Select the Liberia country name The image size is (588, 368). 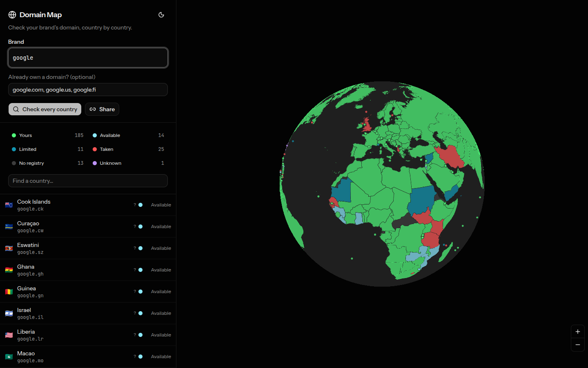26,332
